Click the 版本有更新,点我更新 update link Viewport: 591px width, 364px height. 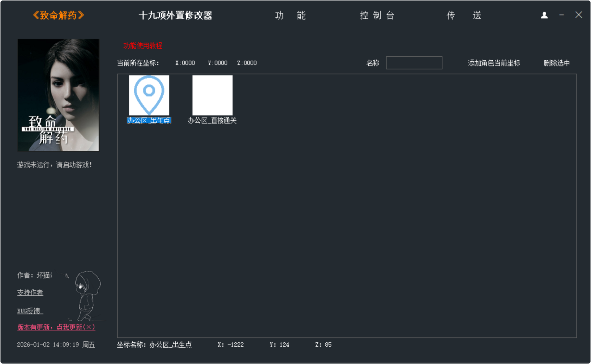tap(56, 327)
